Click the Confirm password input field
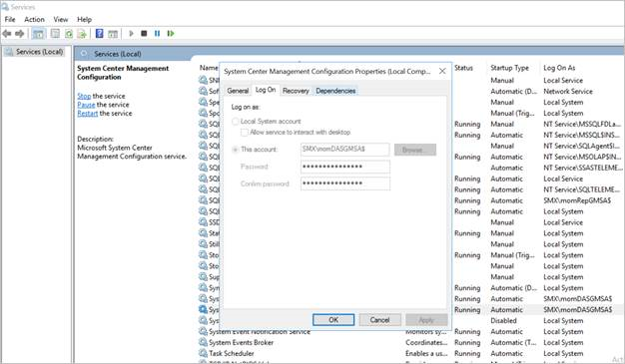This screenshot has width=625, height=364. 344,183
